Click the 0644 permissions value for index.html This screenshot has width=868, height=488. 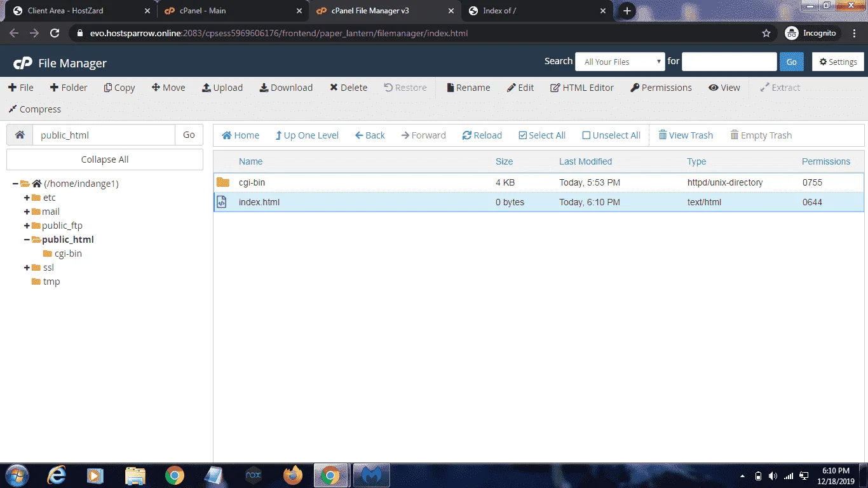coord(813,202)
